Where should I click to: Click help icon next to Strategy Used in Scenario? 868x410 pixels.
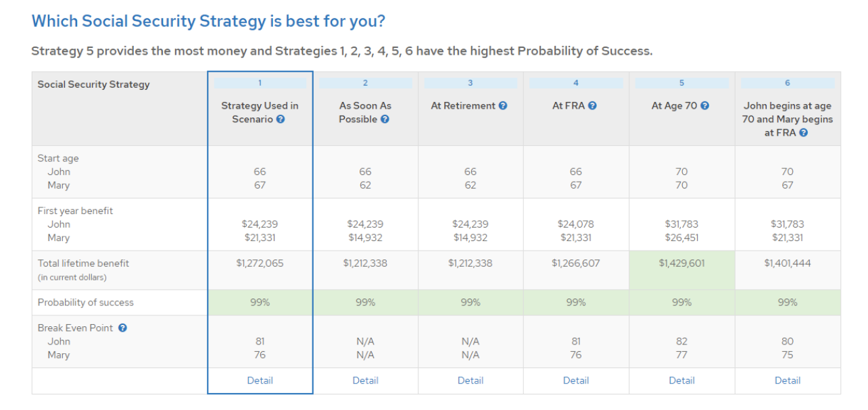point(281,120)
